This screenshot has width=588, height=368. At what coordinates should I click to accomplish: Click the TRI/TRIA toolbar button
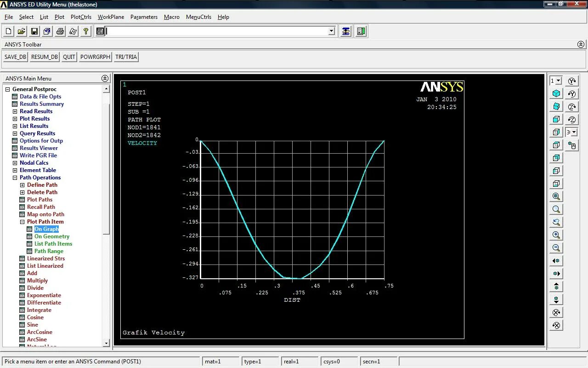126,57
